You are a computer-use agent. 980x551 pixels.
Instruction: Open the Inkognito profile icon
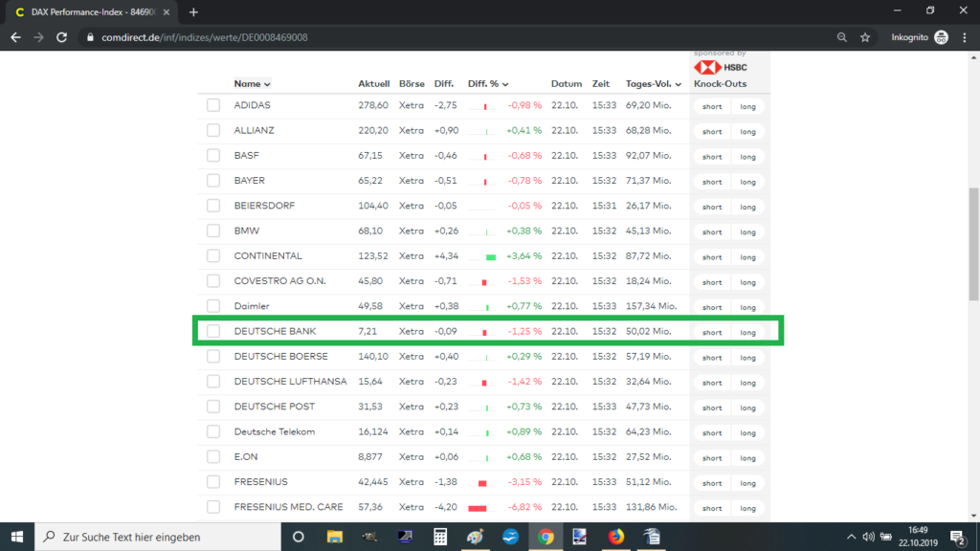click(942, 37)
